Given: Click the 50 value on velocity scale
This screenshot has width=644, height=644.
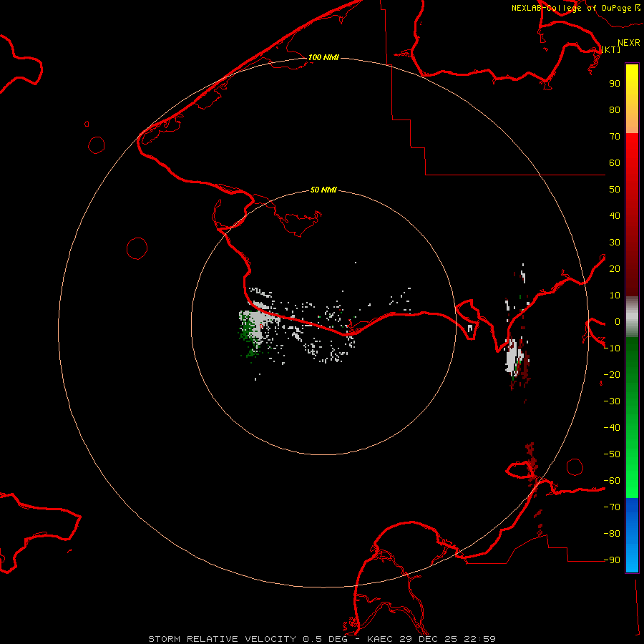Looking at the screenshot, I should pyautogui.click(x=615, y=190).
